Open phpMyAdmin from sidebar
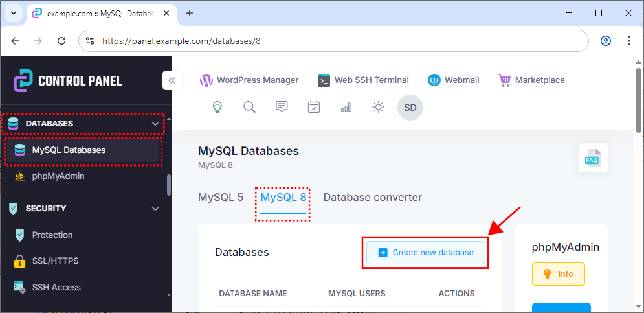 (58, 176)
